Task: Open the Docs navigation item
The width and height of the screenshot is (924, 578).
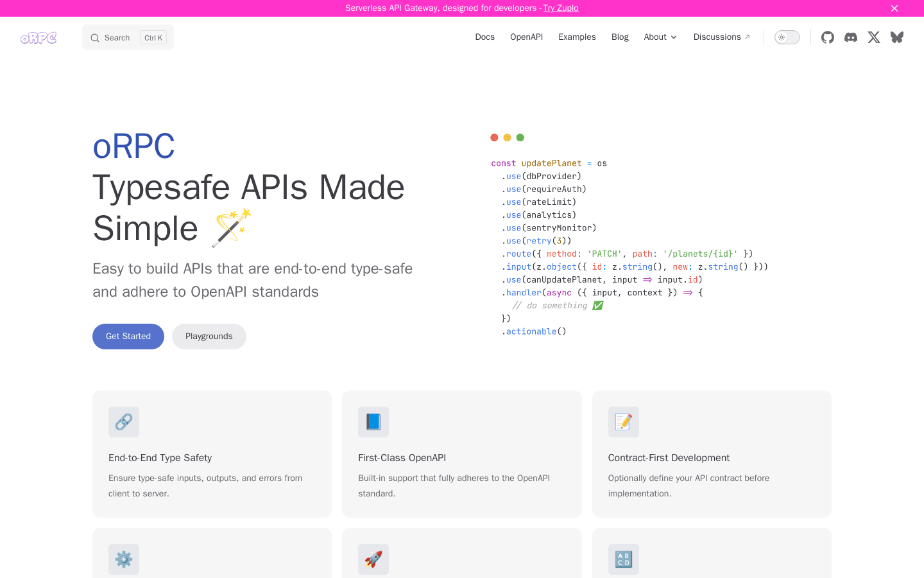Action: point(484,37)
